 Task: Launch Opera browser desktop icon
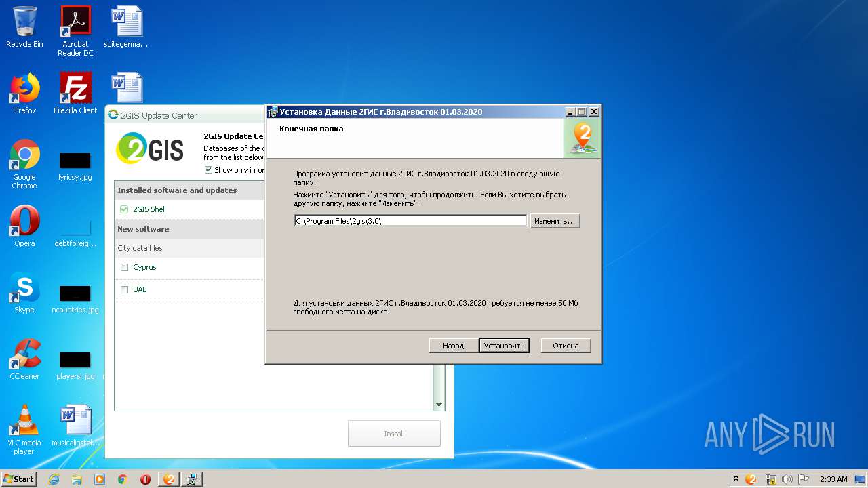(24, 226)
